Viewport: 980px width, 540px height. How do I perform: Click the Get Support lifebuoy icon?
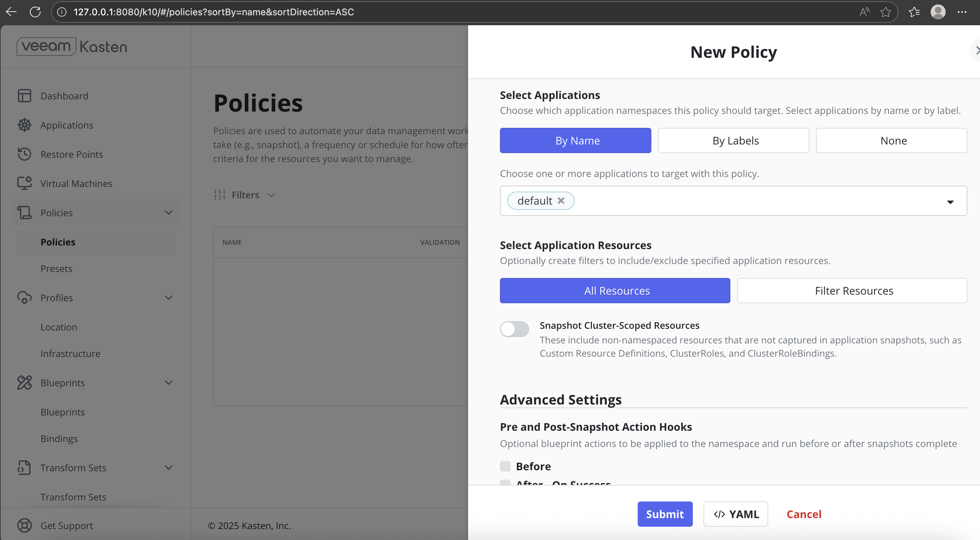[24, 525]
